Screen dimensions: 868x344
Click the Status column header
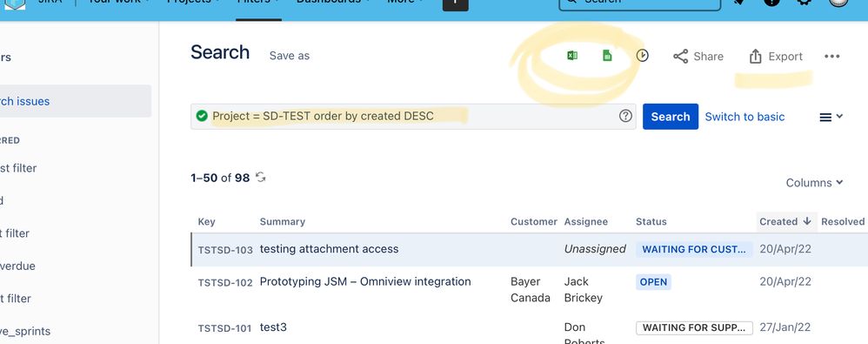(x=651, y=221)
